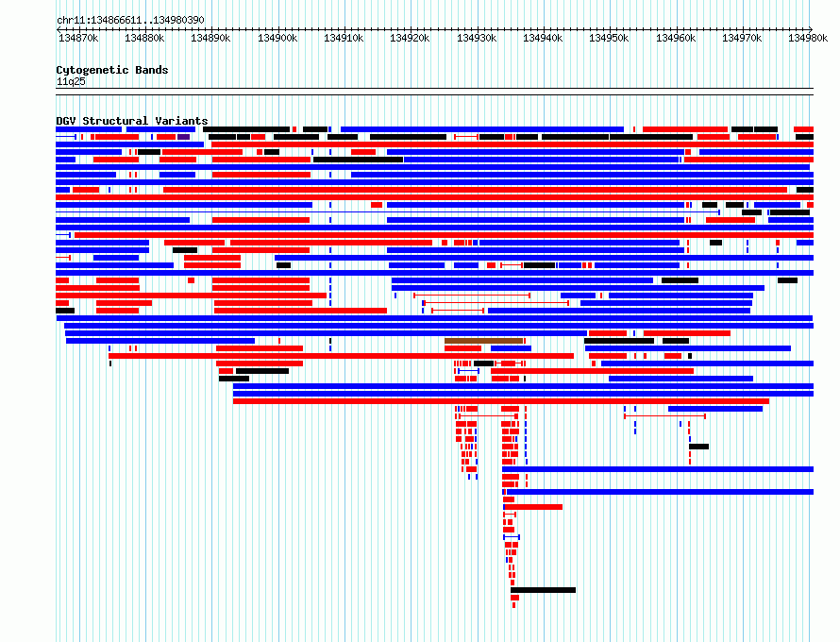The height and width of the screenshot is (642, 840).
Task: Select the lowest small red variant in the track
Action: 513,605
